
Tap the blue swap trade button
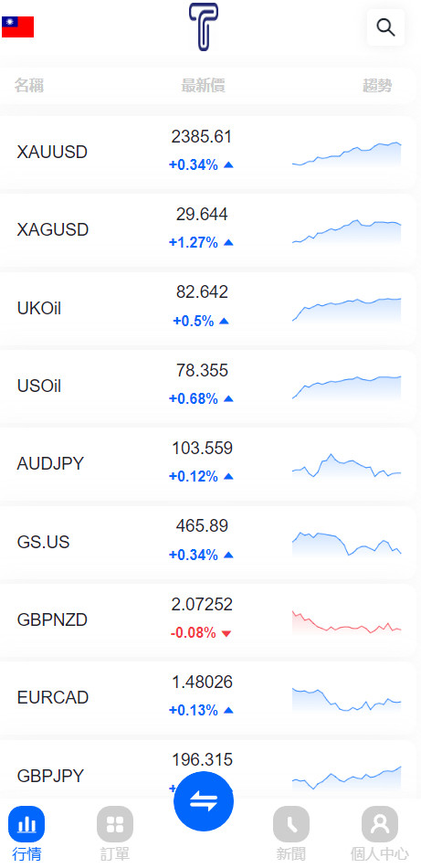(204, 801)
